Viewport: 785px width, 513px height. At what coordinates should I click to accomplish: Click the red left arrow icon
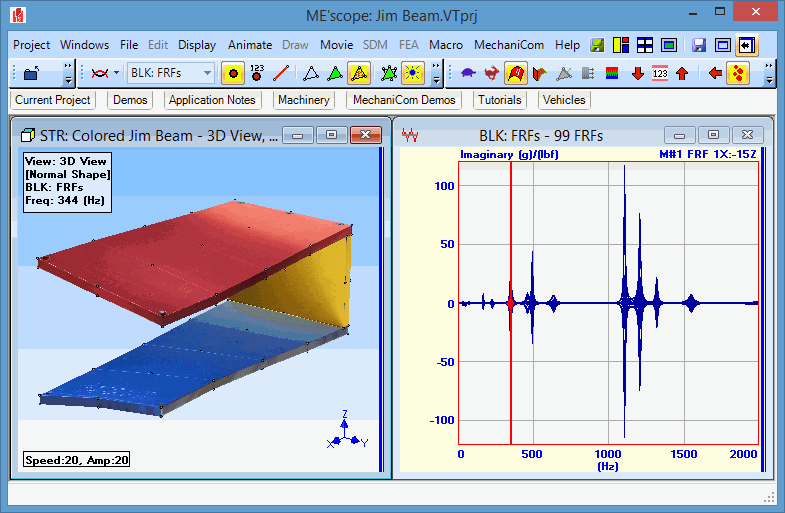coord(715,74)
